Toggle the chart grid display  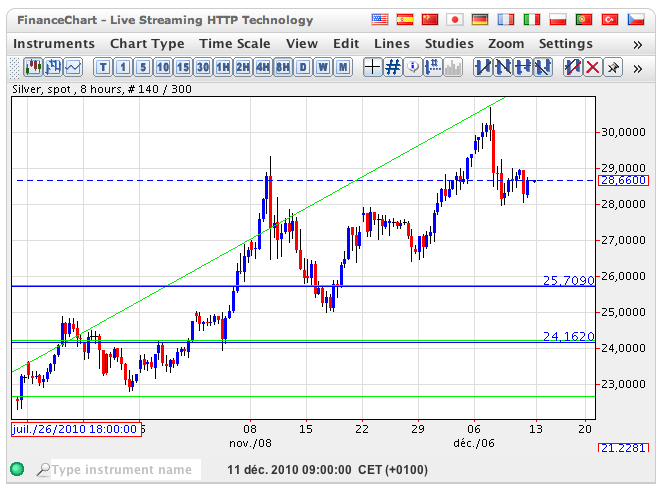click(393, 67)
